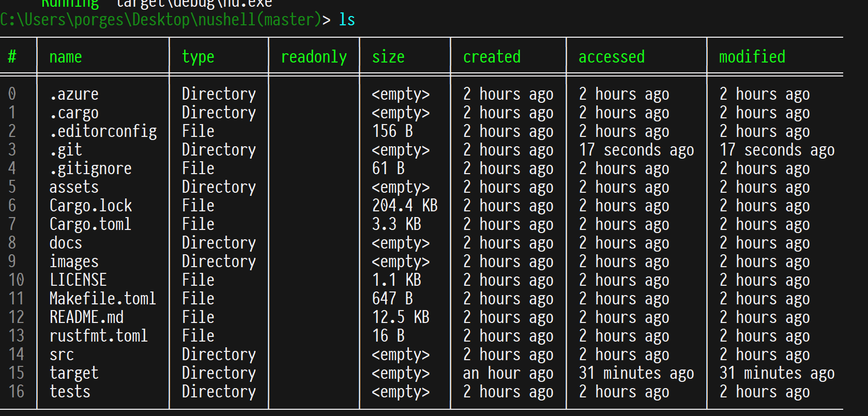This screenshot has width=868, height=416.
Task: Click the '.git' directory name
Action: [66, 150]
